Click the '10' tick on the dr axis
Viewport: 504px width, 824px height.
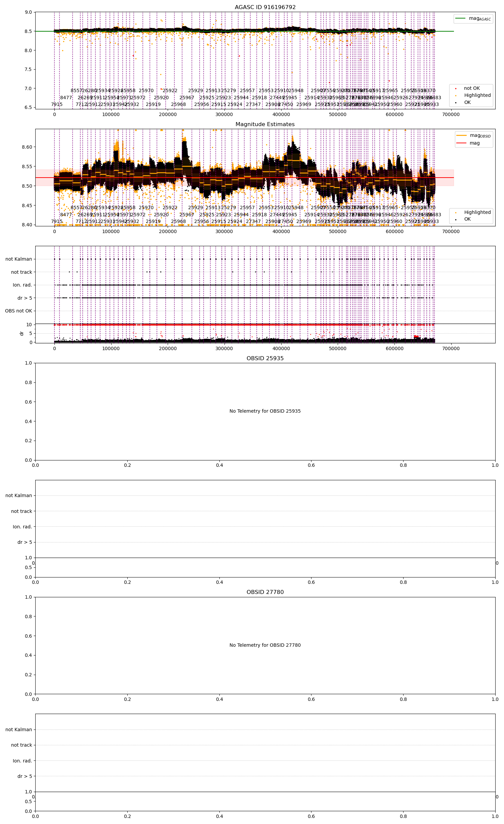click(29, 325)
